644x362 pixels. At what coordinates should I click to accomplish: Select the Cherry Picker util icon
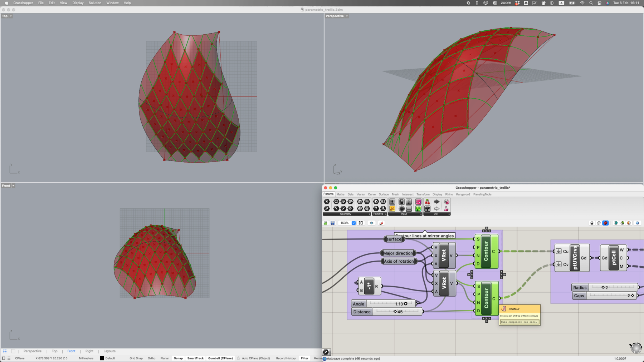coord(427,202)
